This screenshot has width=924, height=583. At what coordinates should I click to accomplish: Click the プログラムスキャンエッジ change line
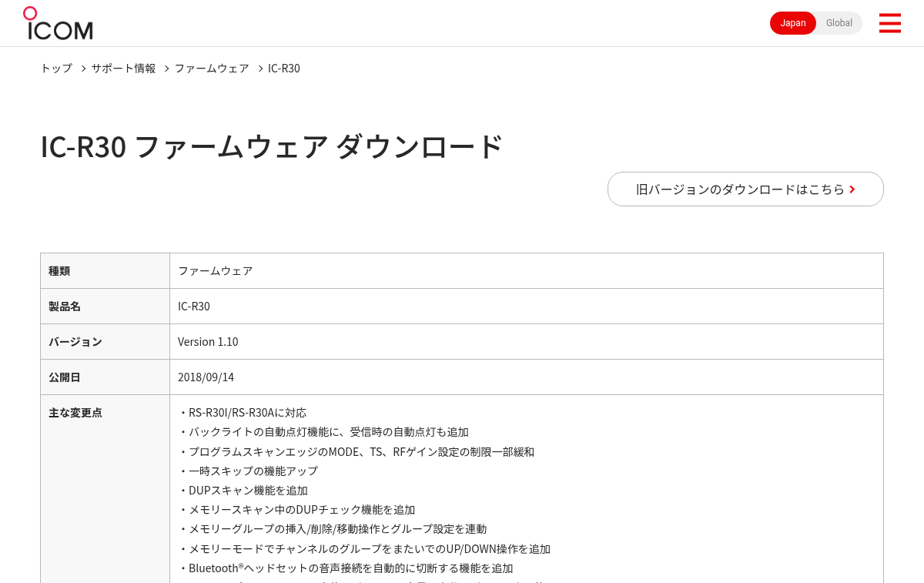(x=357, y=451)
